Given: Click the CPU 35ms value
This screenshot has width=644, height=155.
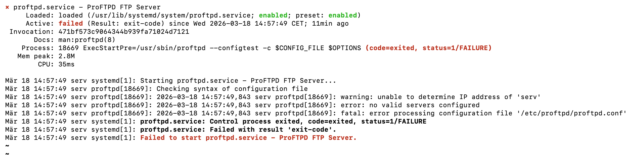Looking at the screenshot, I should coord(66,64).
